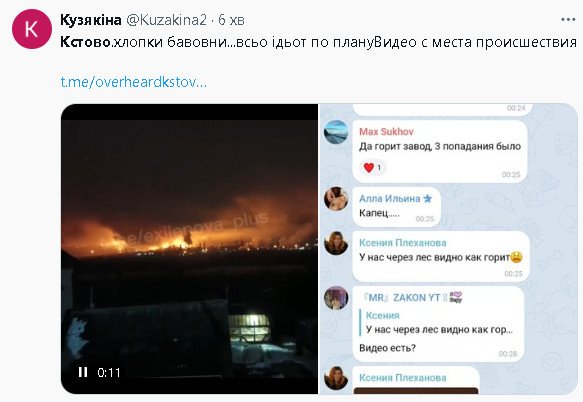583x402 pixels.
Task: Open Max Sukhov's avatar
Action: point(336,132)
